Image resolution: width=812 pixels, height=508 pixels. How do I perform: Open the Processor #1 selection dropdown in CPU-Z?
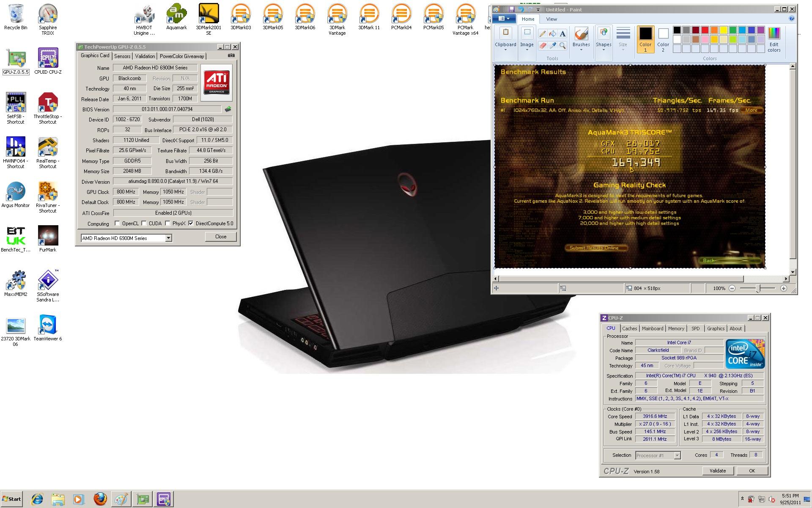tap(677, 456)
